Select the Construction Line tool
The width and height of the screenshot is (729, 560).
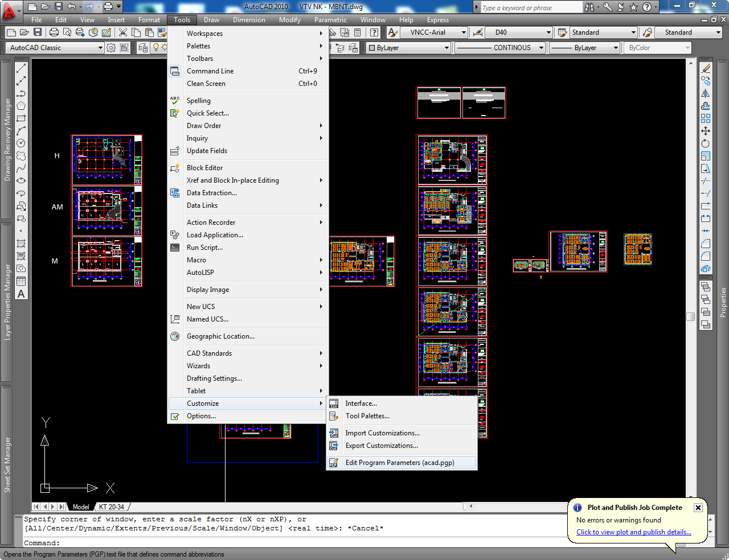coord(21,81)
